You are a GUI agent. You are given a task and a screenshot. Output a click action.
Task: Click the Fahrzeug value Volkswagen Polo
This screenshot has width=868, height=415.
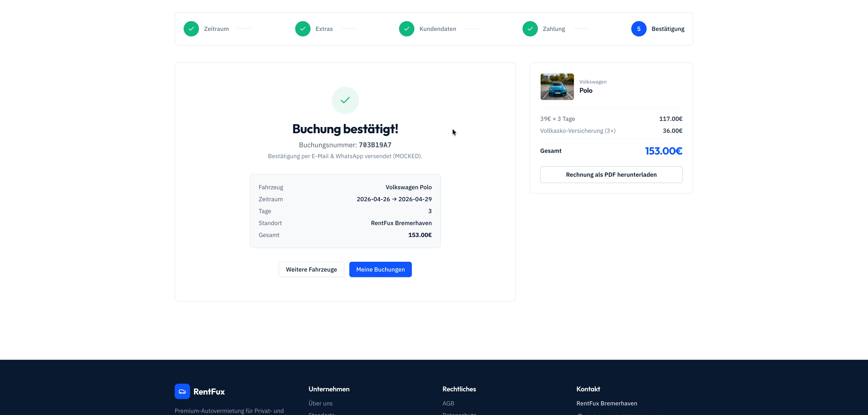coord(408,187)
